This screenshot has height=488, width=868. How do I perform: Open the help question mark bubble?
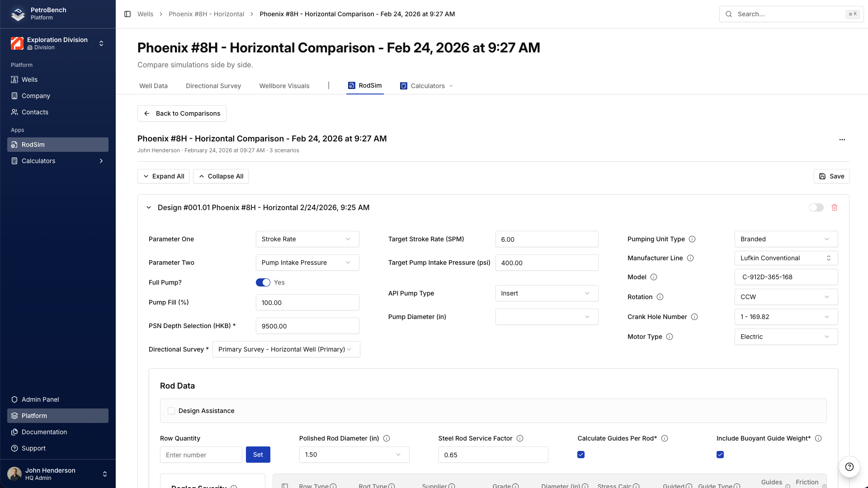pos(849,467)
